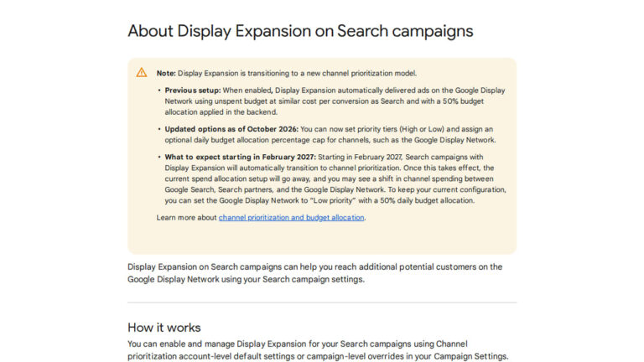Click paragraph starting 'Display Expansion on Search campaigns can help'
The height and width of the screenshot is (362, 644).
coord(315,273)
